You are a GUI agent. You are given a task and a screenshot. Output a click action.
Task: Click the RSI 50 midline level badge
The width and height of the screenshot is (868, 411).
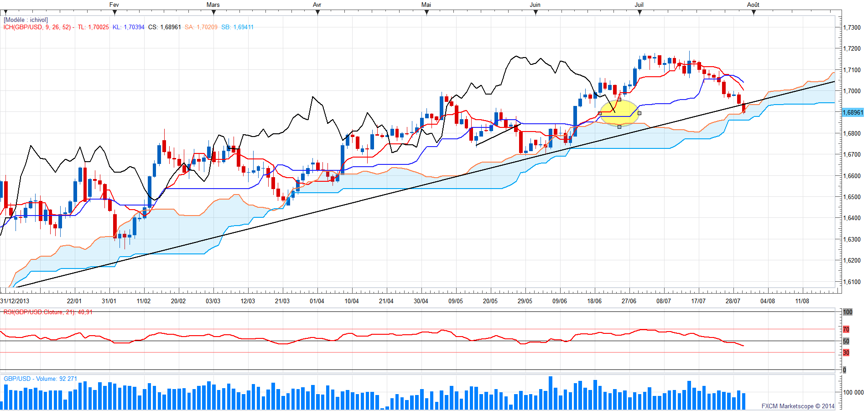846,341
